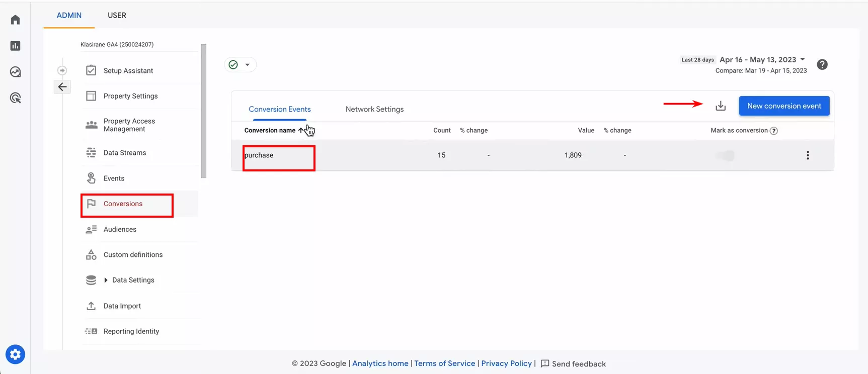This screenshot has height=374, width=868.
Task: Open the Privacy Policy link
Action: 506,363
